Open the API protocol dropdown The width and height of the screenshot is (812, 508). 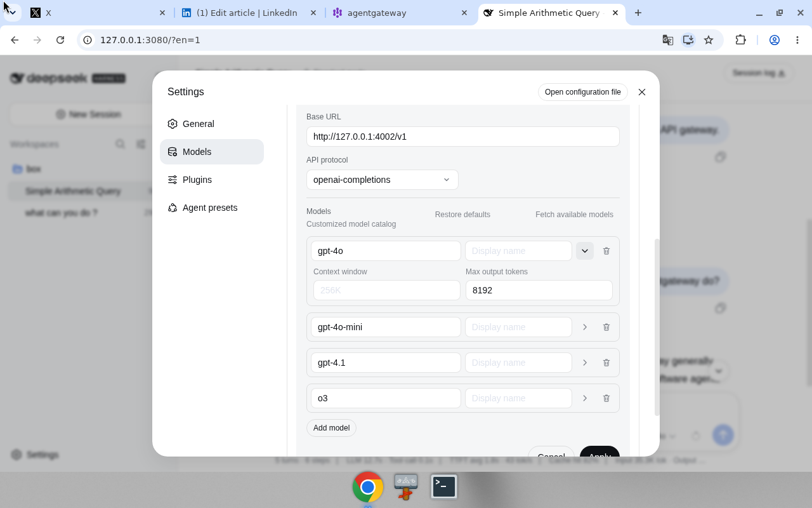pos(383,180)
